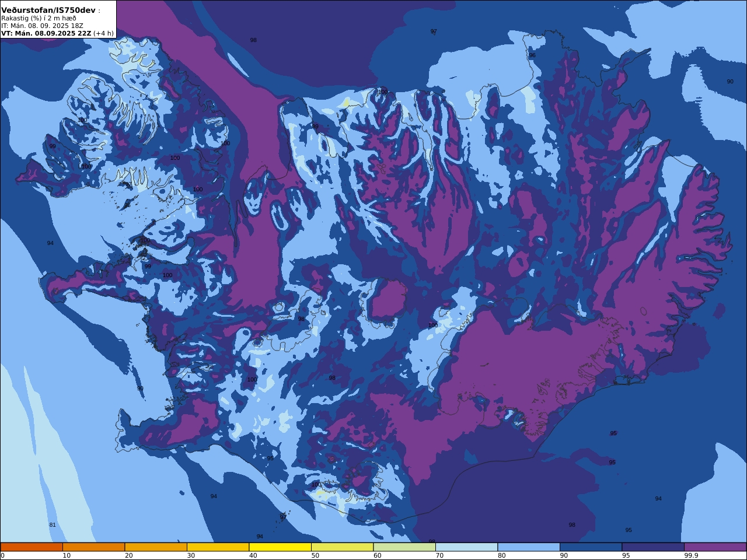Click the 81 humidity value on the map

click(x=53, y=525)
